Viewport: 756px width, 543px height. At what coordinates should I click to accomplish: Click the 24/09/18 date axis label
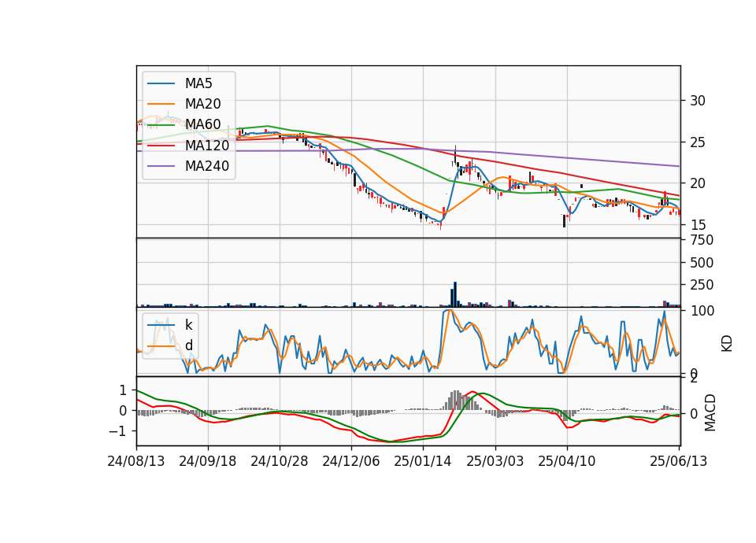[x=208, y=461]
